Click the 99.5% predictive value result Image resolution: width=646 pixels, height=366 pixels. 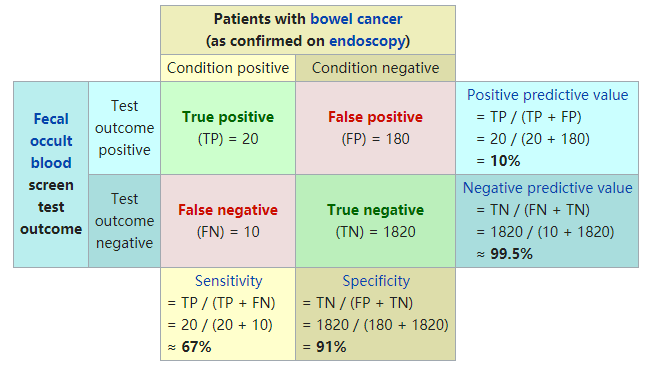511,254
